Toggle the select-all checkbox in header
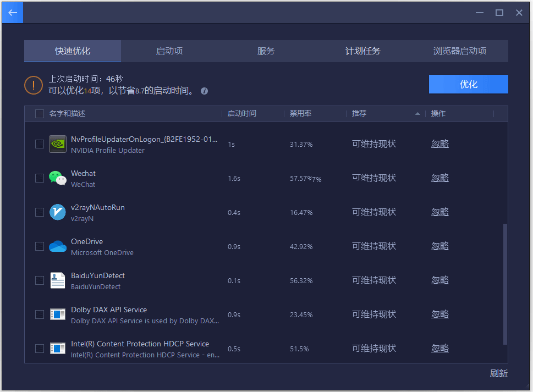The height and width of the screenshot is (392, 533). 40,113
